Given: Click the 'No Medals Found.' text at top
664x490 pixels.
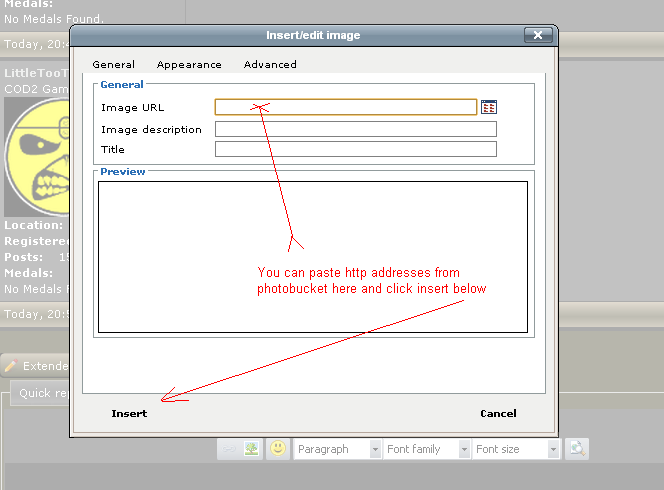Looking at the screenshot, I should point(54,19).
